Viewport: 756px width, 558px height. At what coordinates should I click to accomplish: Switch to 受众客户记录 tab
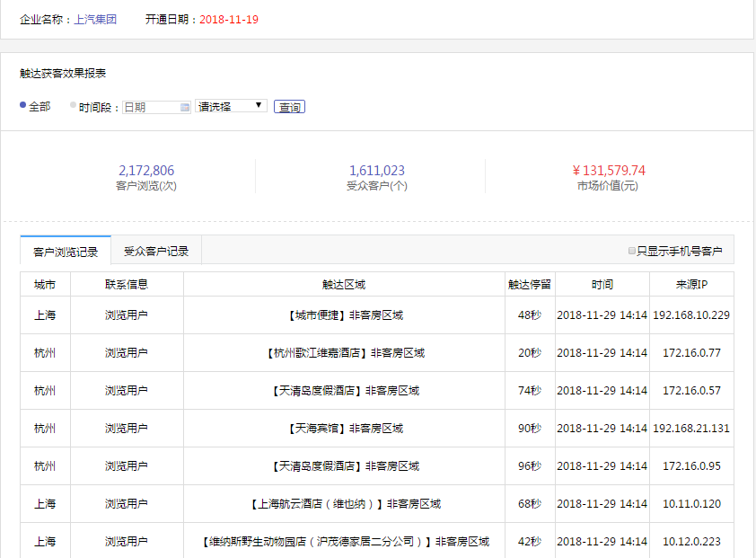tap(156, 252)
